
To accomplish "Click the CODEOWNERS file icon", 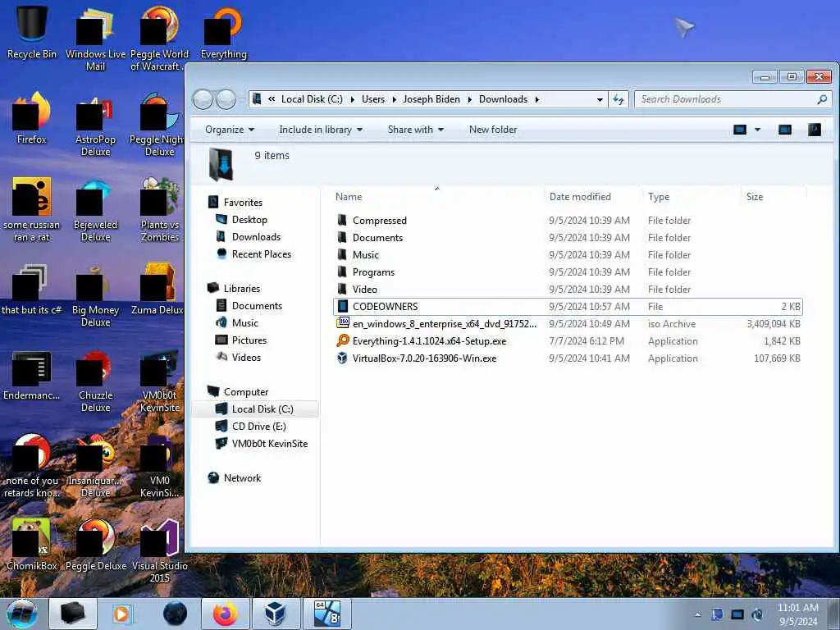I will [343, 306].
